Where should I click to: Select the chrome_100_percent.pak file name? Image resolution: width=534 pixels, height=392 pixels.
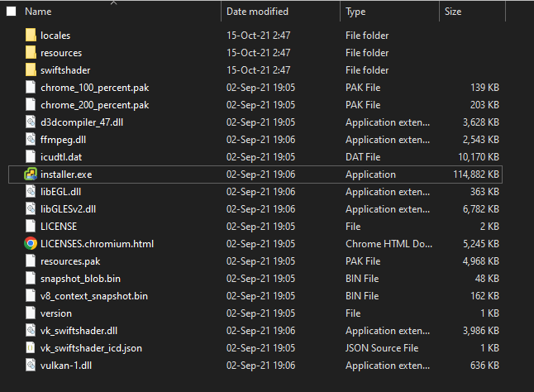pos(94,88)
